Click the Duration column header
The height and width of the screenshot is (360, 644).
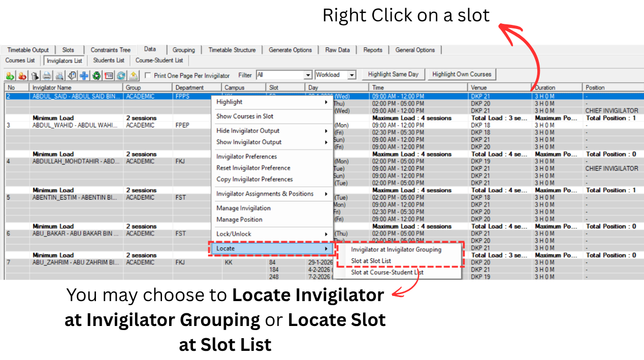tap(557, 87)
